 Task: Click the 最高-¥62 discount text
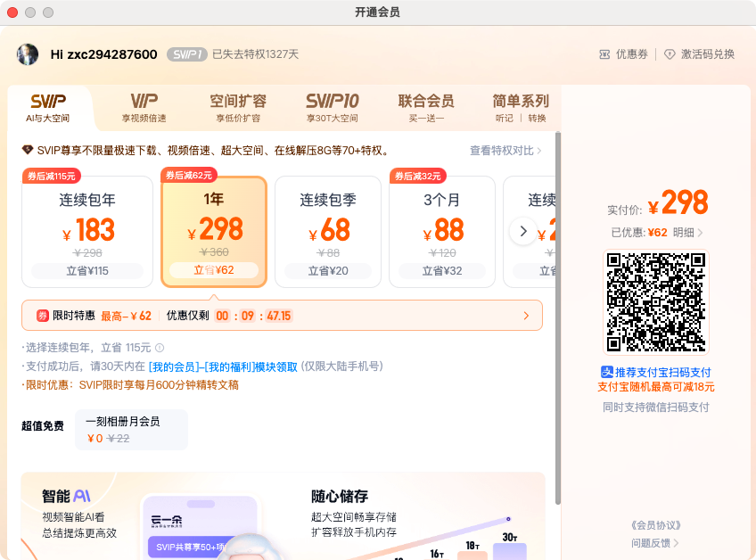coord(127,316)
